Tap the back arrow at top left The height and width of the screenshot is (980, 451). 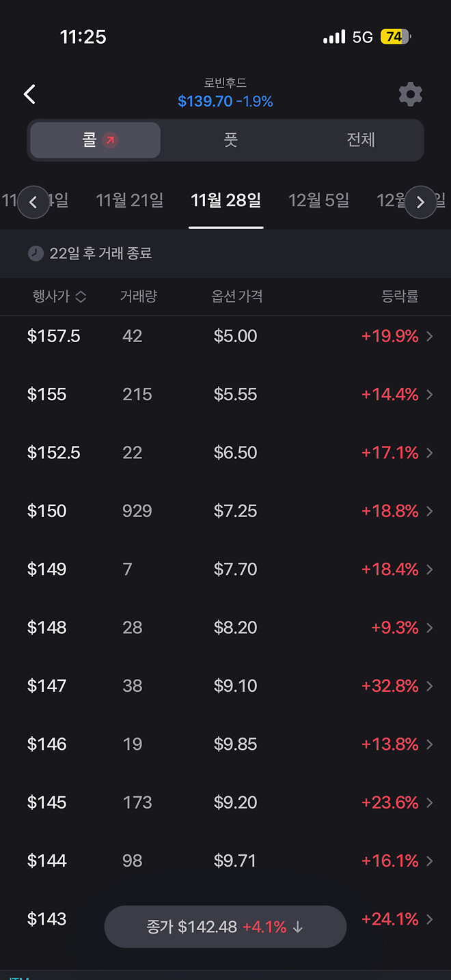point(29,94)
